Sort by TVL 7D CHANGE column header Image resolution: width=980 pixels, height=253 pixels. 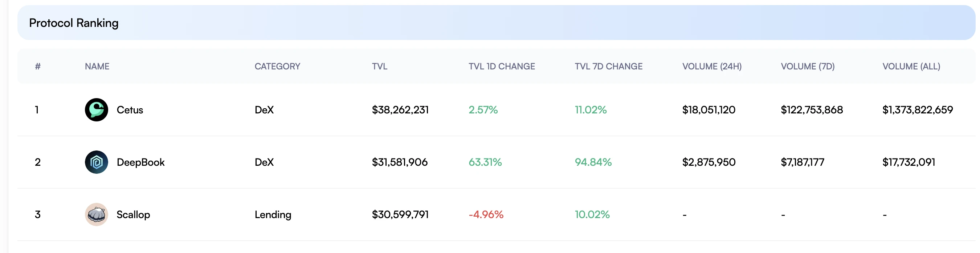pyautogui.click(x=608, y=66)
